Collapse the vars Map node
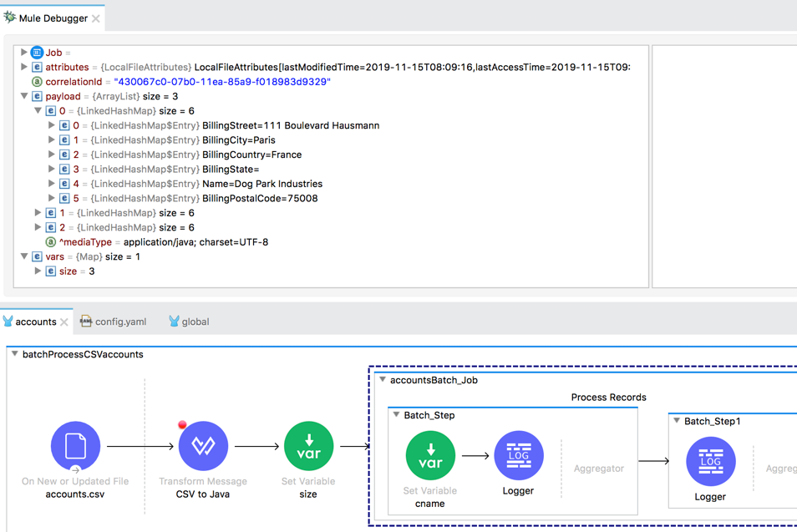Image resolution: width=797 pixels, height=532 pixels. [x=23, y=256]
